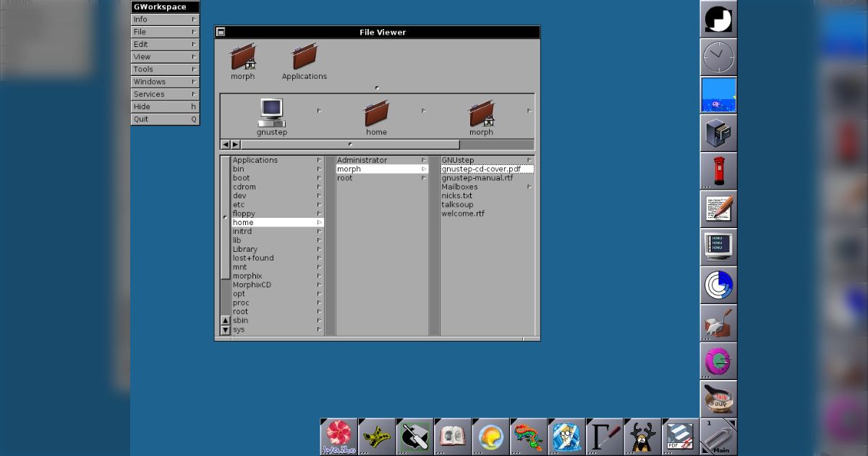Click the down scroll arrow in directory column
Viewport: 868px width, 456px height.
pyautogui.click(x=225, y=330)
